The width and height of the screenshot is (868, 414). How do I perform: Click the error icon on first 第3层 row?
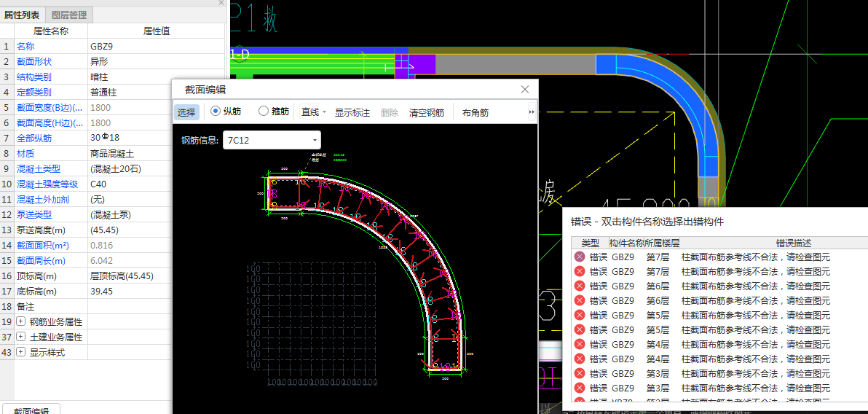[580, 373]
